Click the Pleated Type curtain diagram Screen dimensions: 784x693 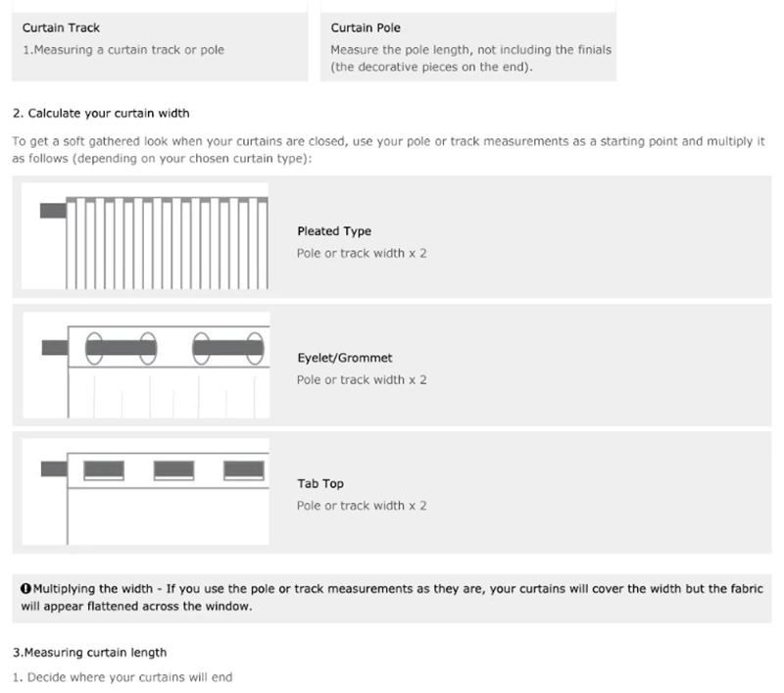pos(153,236)
